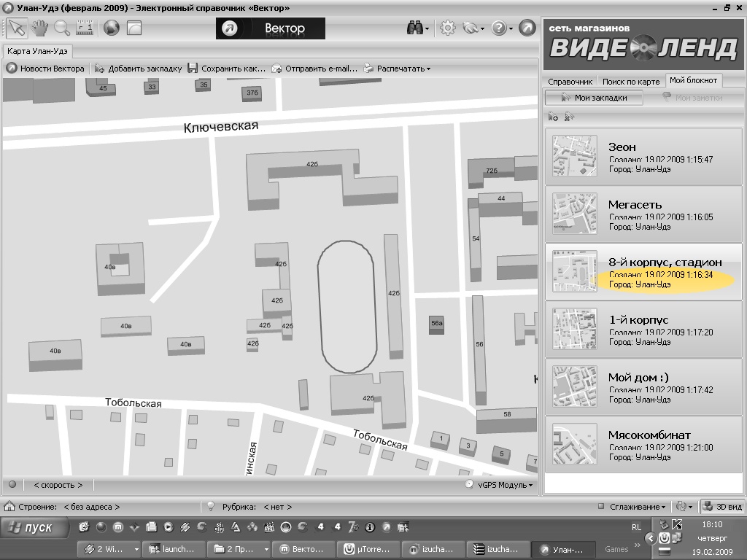The image size is (747, 560).
Task: Click Отправить e-mail button
Action: [315, 69]
